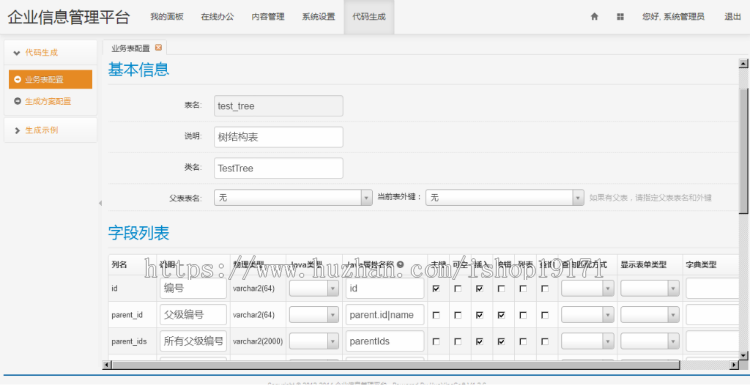Click the scroll-up arrow of vertical scrollbar
Image resolution: width=750 pixels, height=385 pixels.
coord(743,63)
